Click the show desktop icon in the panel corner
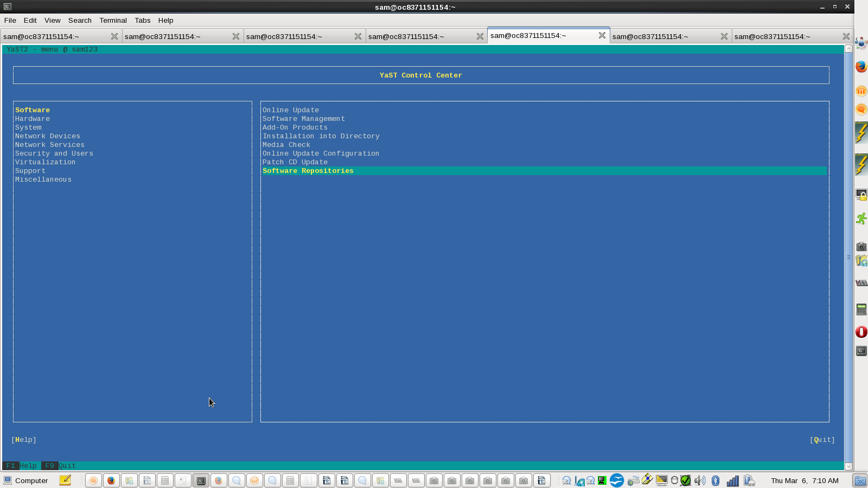Screen dimensions: 868x488 click(x=860, y=480)
